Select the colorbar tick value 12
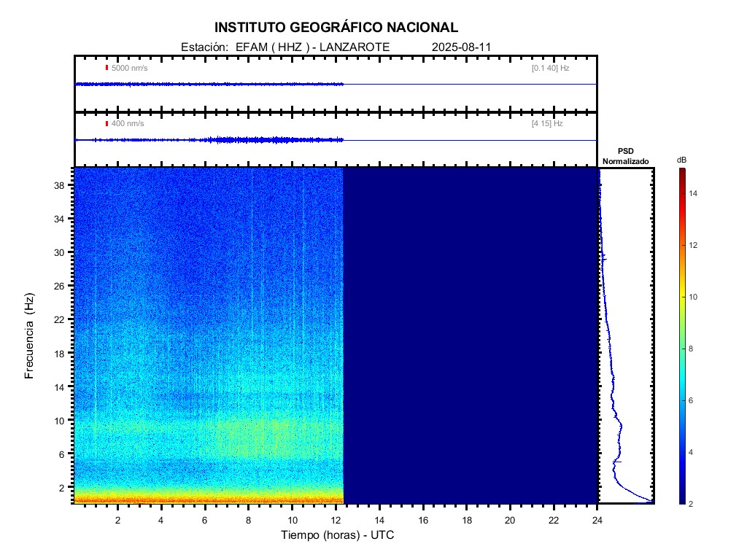Screen dimensions: 747x560 [693, 245]
